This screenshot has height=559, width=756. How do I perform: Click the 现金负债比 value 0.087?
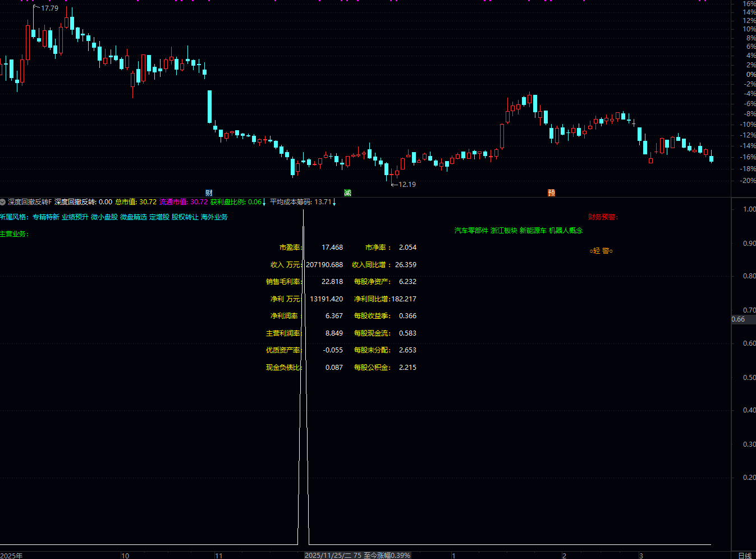click(334, 368)
